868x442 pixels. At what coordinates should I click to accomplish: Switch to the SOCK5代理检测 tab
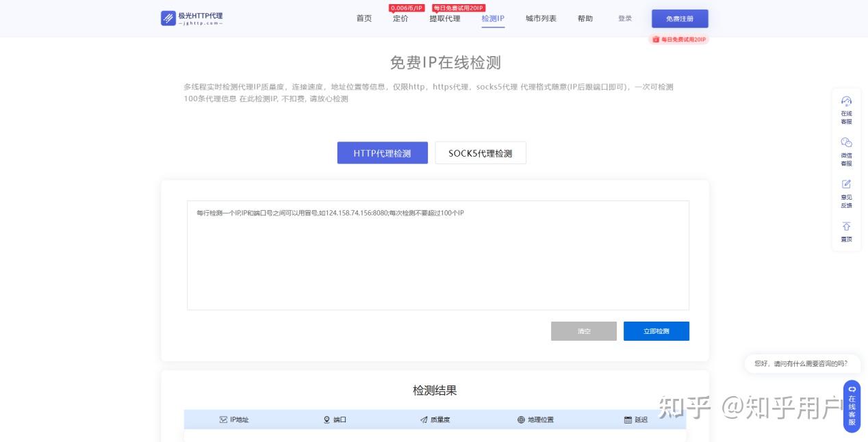[x=481, y=153]
